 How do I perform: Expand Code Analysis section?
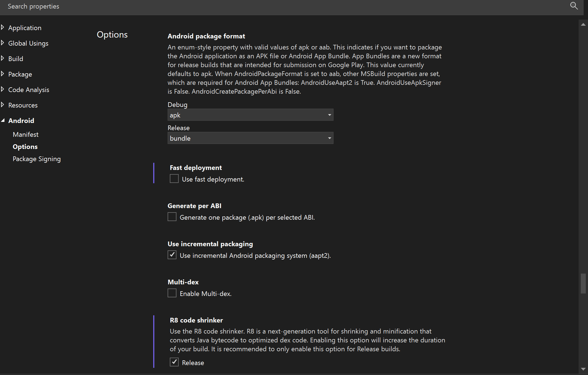click(3, 89)
